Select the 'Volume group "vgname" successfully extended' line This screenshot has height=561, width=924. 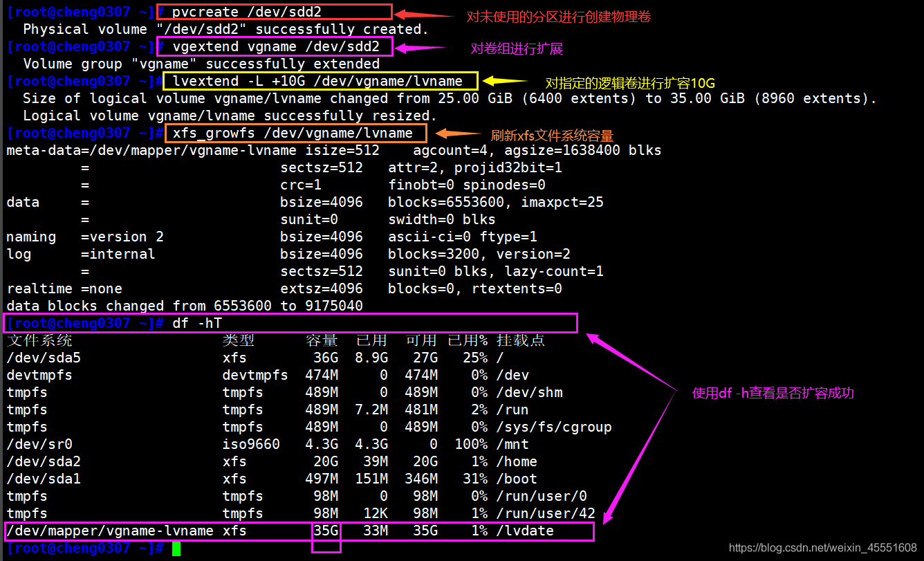[x=201, y=64]
